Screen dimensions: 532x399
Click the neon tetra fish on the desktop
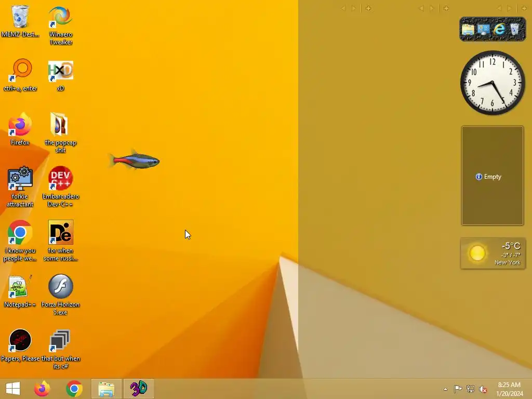[134, 161]
